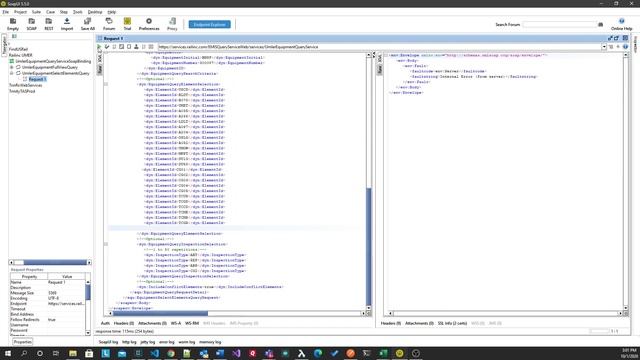Click the Search Forum binoculars icon
Image resolution: width=640 pixels, height=360 pixels.
tap(600, 24)
